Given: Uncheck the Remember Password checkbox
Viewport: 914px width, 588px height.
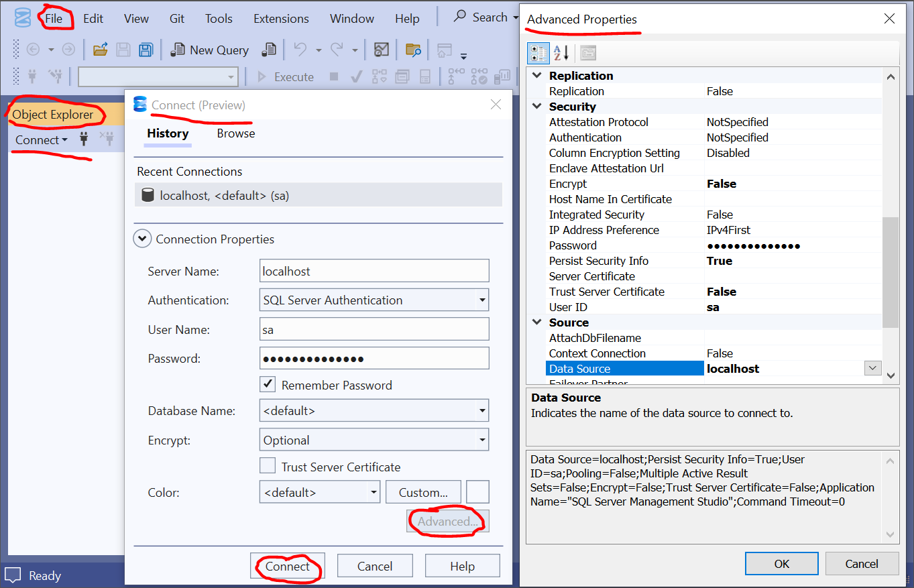Looking at the screenshot, I should 268,384.
